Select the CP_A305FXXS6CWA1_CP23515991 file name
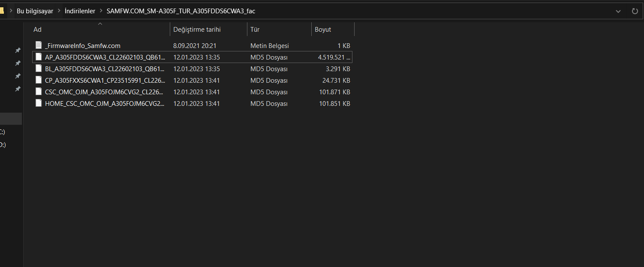Screen dimensions: 644x267 click(105, 80)
